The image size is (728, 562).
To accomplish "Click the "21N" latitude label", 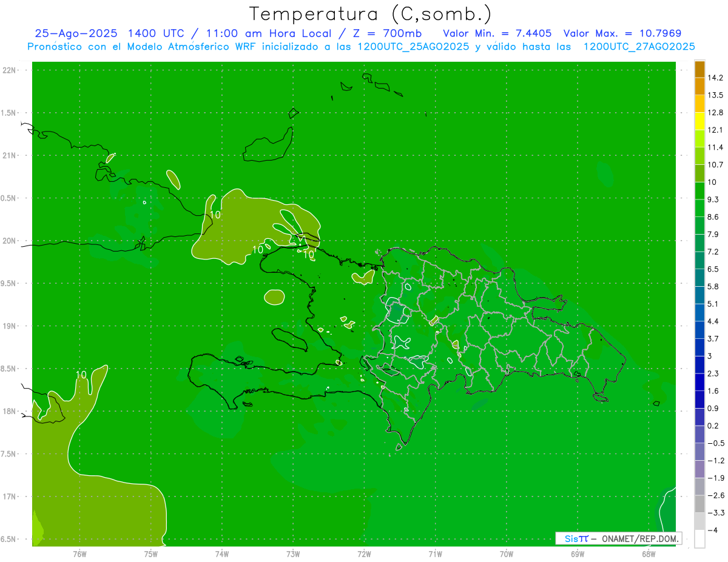I will pos(10,156).
